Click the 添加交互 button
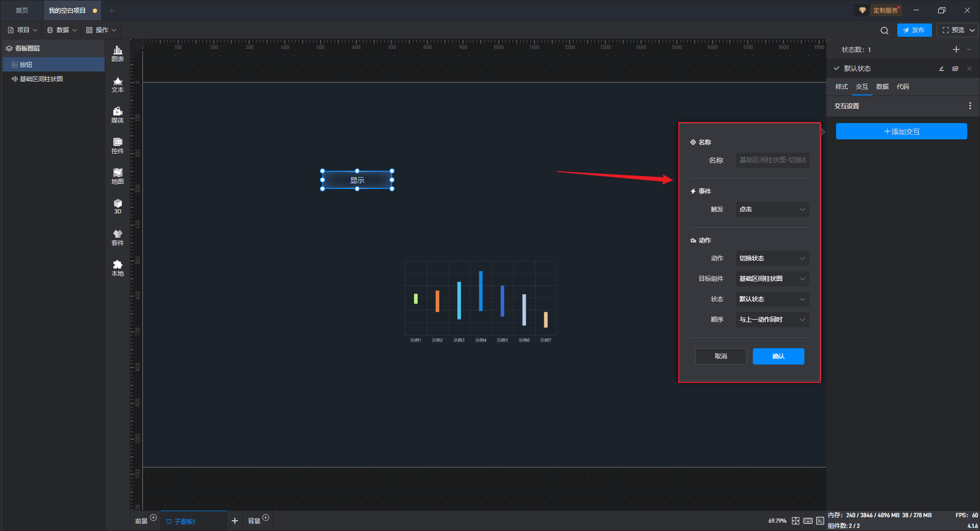 tap(901, 132)
